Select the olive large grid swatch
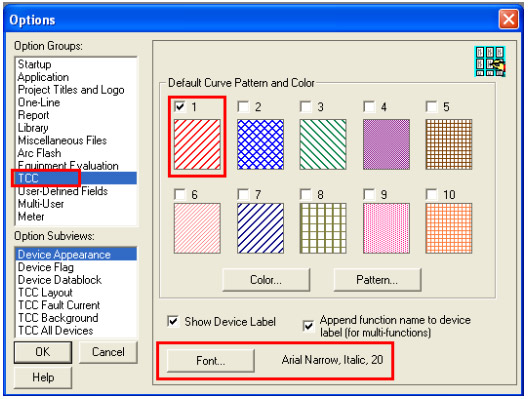528x399 pixels. click(323, 228)
